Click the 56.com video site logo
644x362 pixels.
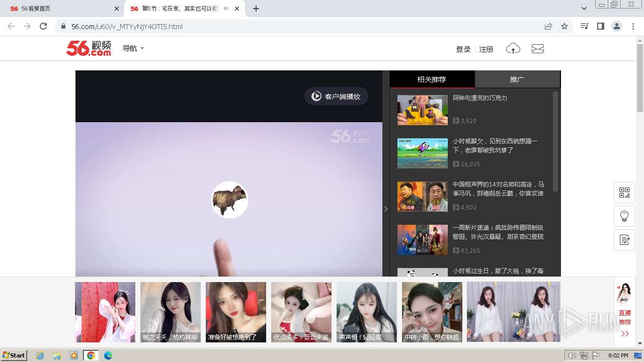(89, 48)
